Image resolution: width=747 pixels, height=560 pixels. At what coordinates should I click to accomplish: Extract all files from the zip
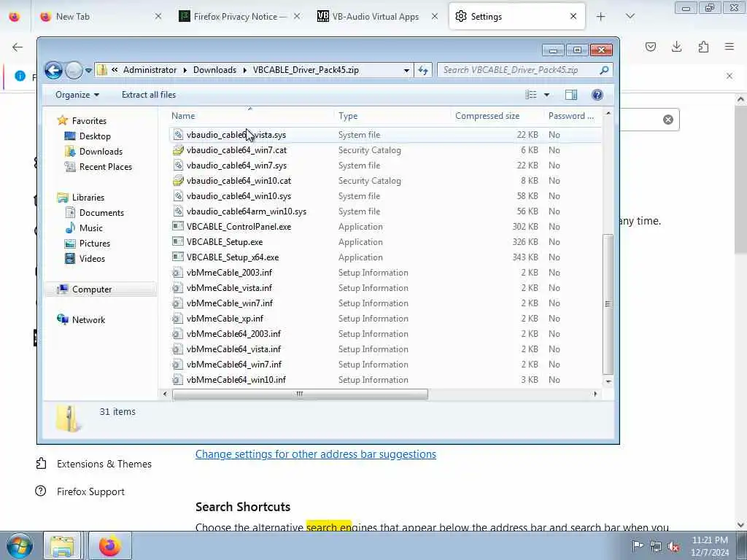pyautogui.click(x=149, y=95)
